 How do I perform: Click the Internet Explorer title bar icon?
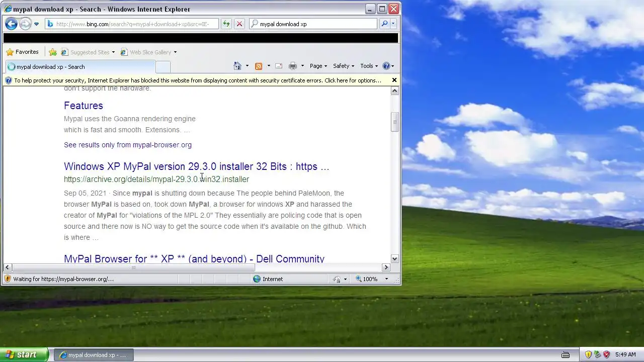click(x=8, y=9)
